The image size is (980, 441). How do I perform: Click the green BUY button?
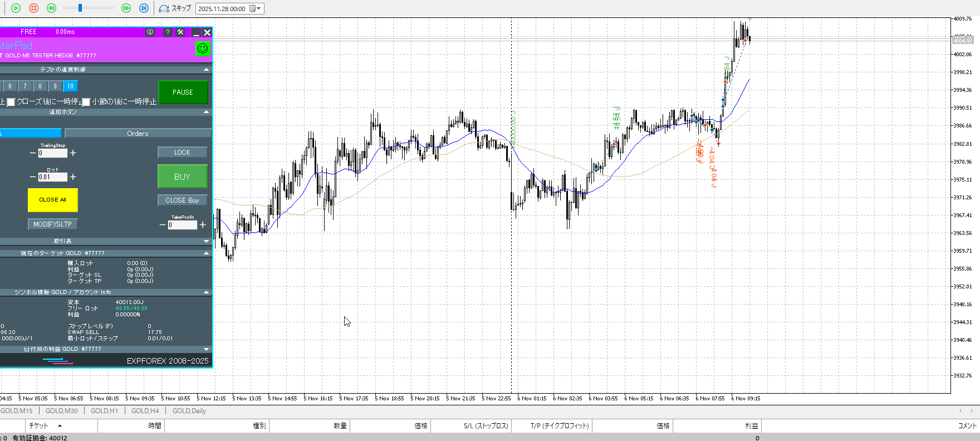coord(182,177)
